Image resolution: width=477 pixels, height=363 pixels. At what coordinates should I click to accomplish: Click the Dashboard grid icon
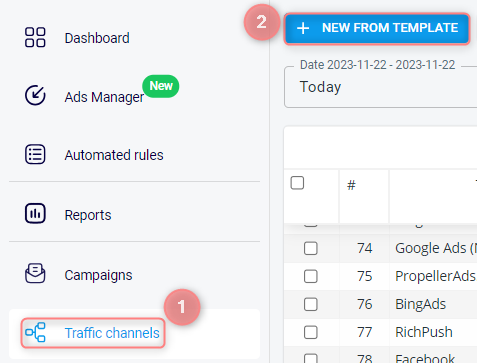pos(35,37)
